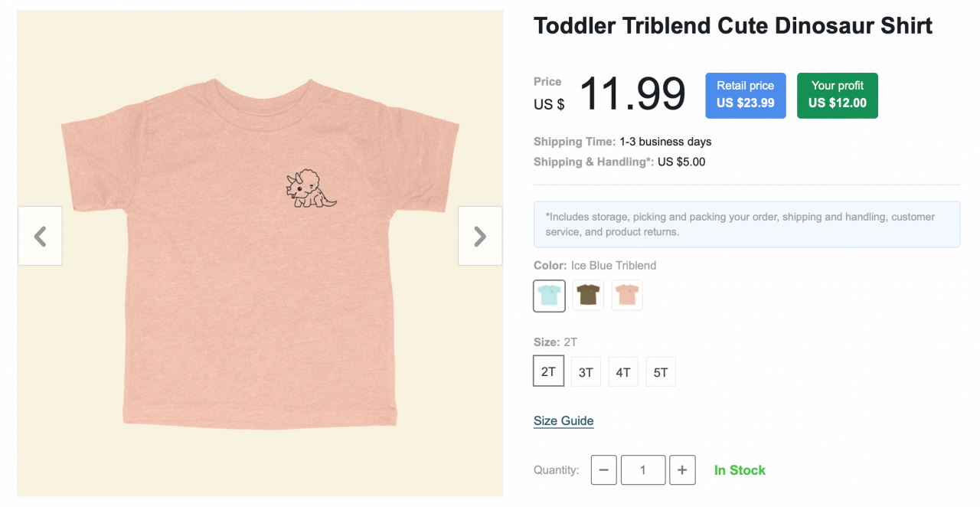Click the Retail price US $23.99 badge
980x507 pixels.
[745, 95]
